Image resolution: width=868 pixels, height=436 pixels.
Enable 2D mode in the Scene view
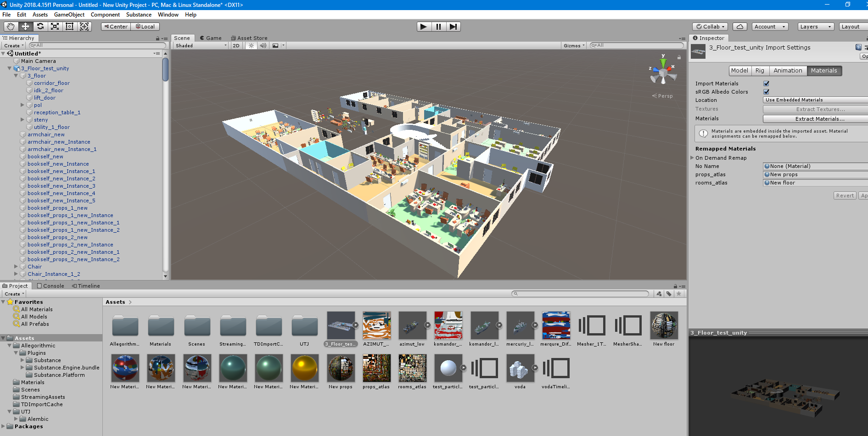coord(235,45)
